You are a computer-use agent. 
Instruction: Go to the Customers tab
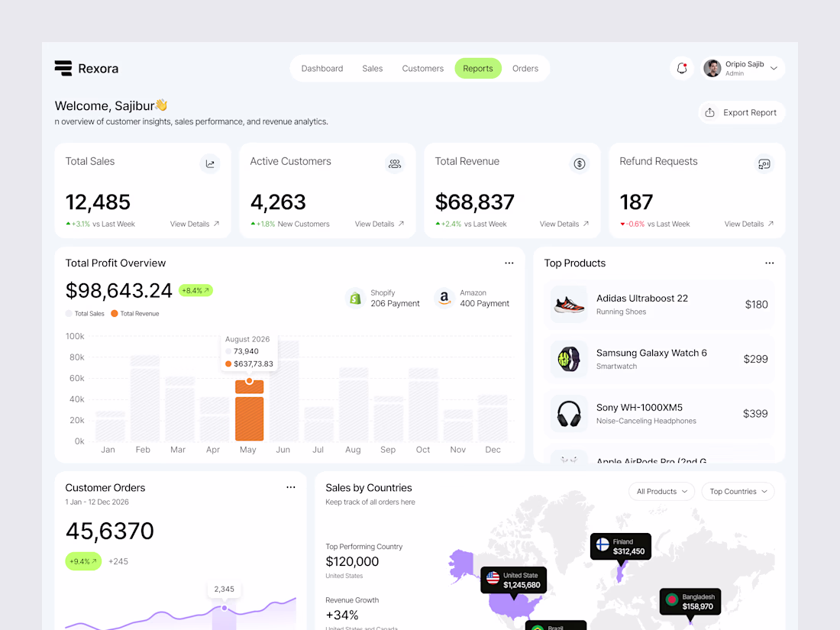click(x=423, y=69)
